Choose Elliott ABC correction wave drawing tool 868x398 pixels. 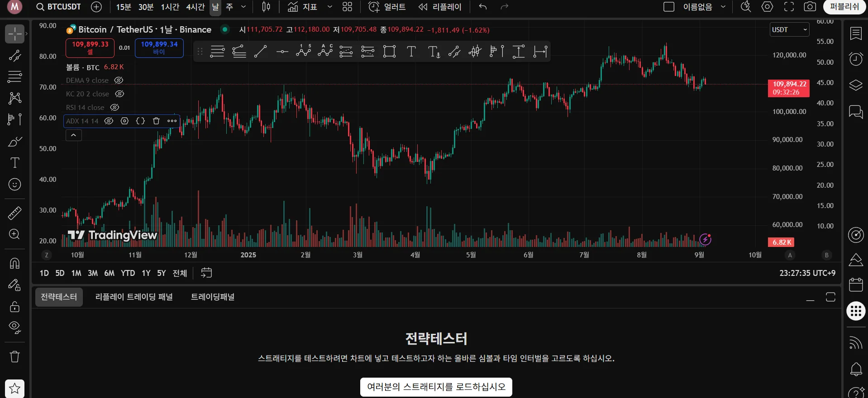tap(325, 52)
